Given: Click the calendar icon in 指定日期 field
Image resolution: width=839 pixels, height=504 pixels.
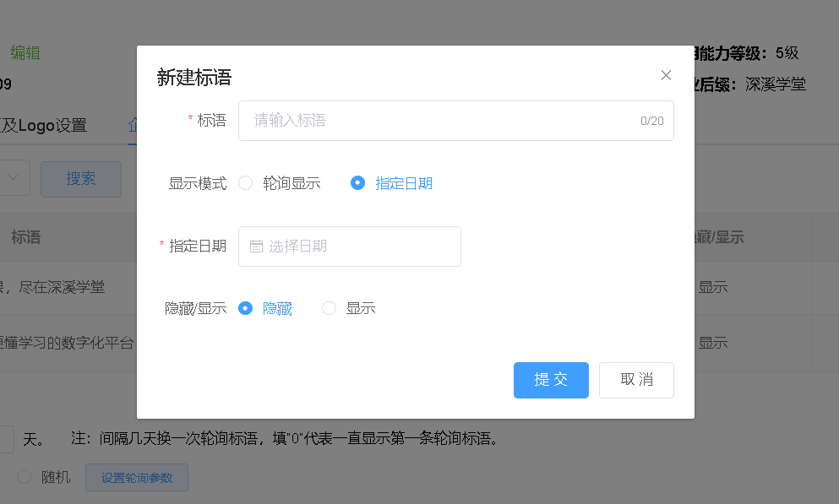Looking at the screenshot, I should coord(256,247).
